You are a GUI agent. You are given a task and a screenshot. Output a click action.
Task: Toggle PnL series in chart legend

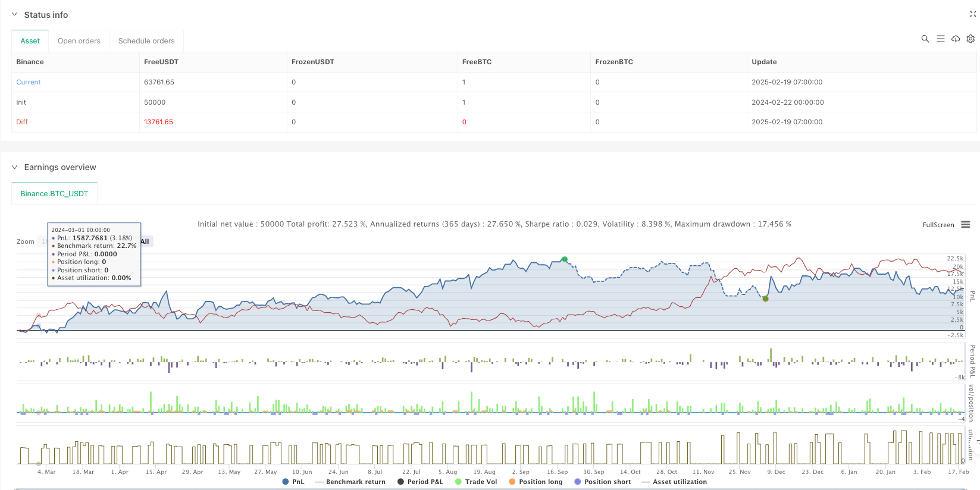[x=293, y=482]
